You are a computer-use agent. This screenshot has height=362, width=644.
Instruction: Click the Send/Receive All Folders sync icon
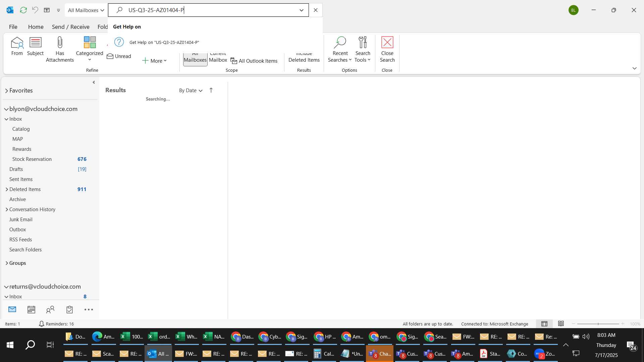pyautogui.click(x=23, y=10)
